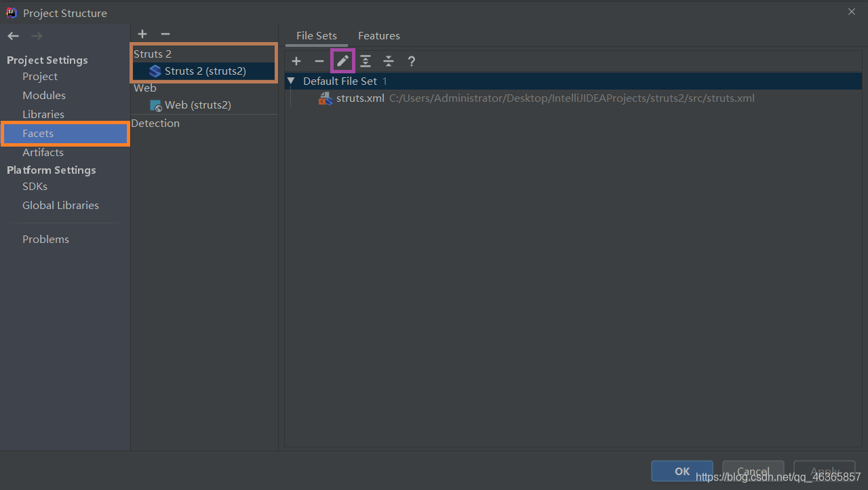Click the struts.xml file path text
Viewport: 868px width, 490px height.
click(572, 98)
